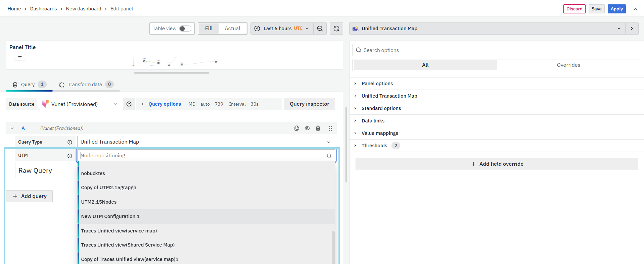Switch to the Overrides tab

(568, 65)
